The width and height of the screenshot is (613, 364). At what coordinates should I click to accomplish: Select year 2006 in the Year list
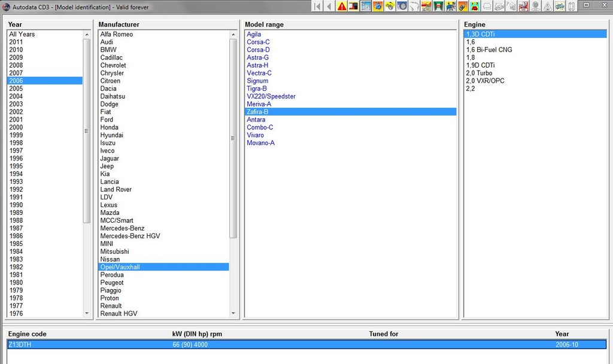(x=45, y=81)
